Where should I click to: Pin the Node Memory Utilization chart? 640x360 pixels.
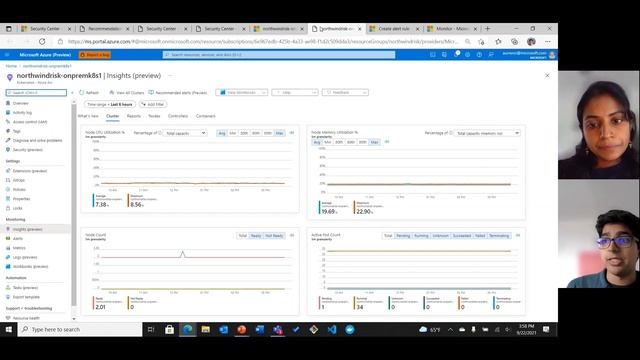click(387, 142)
